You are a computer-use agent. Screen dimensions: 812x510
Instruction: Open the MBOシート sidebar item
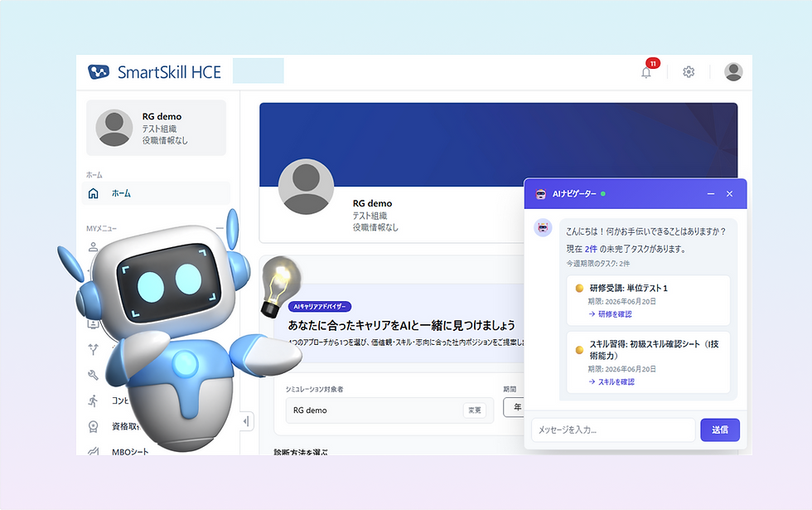[x=130, y=451]
